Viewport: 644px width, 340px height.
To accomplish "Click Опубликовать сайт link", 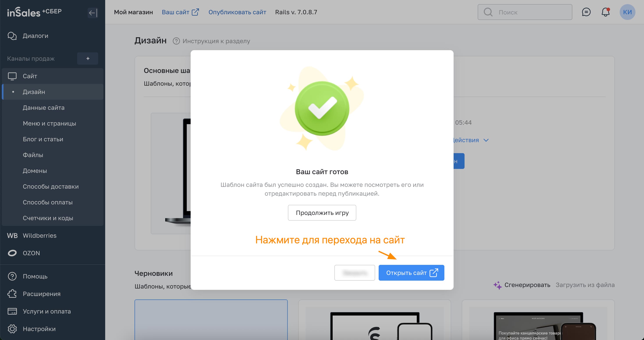I will coord(237,12).
